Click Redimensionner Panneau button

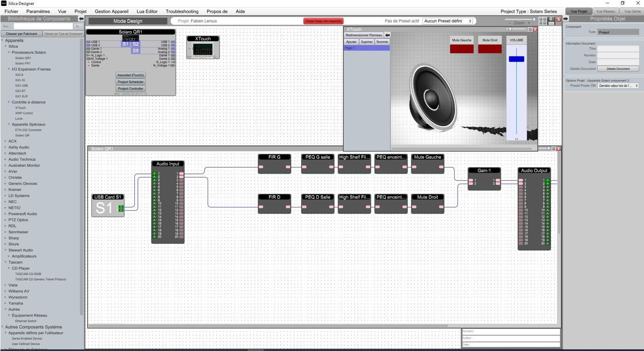[x=364, y=35]
